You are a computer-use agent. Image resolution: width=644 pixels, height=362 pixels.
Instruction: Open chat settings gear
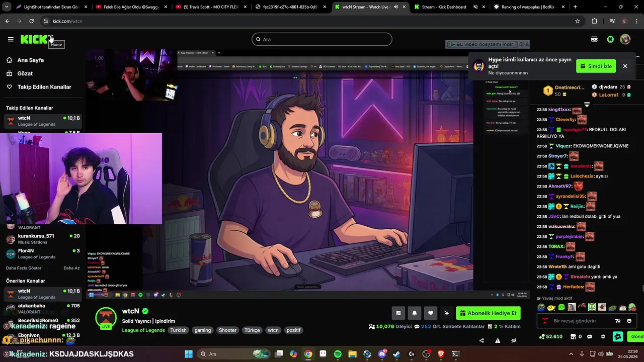click(x=603, y=336)
